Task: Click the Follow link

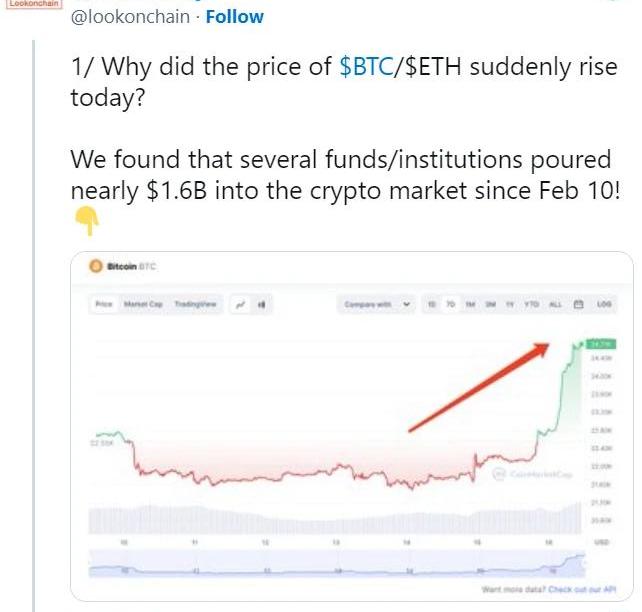Action: click(235, 17)
